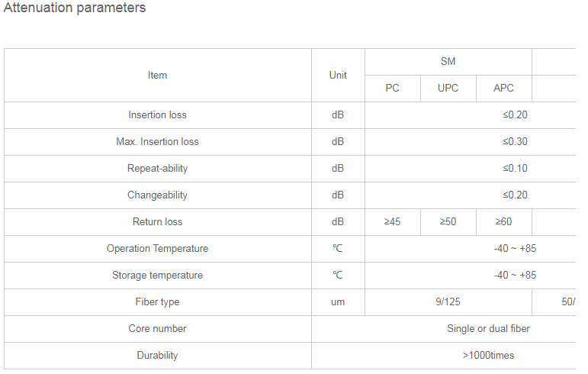Click the Max. Insertion loss label
Viewport: 588px width, 374px height.
(x=158, y=141)
